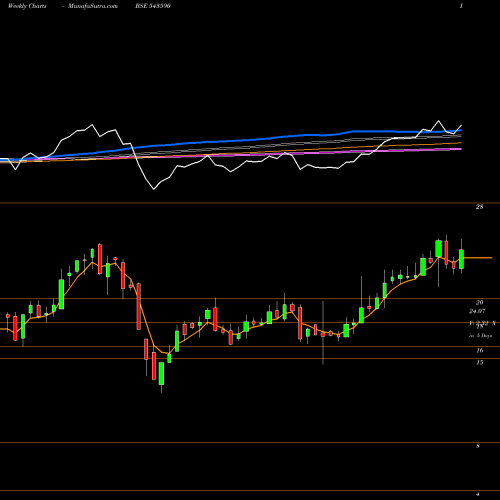Viewport: 500px width, 500px height.
Task: Click the price axis label '20'
Action: [479, 303]
